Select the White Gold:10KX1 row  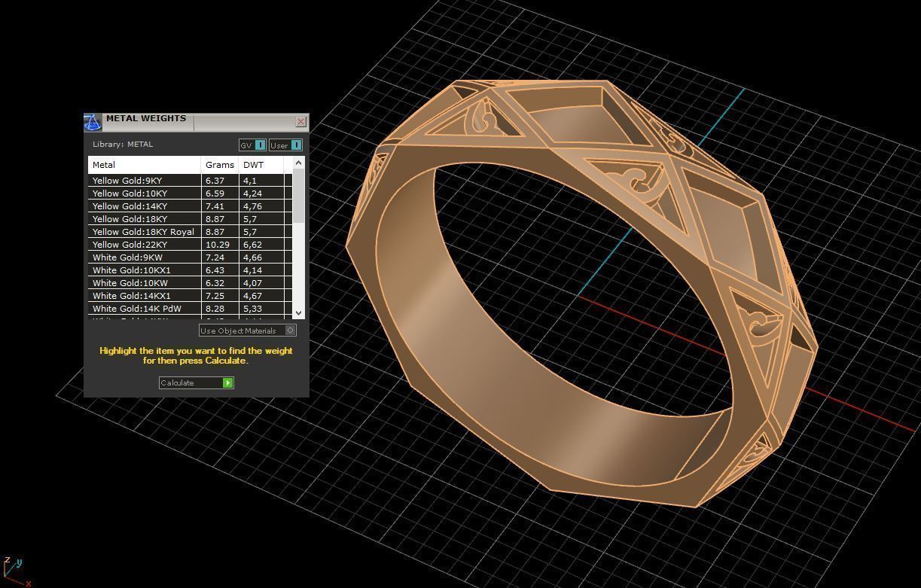coord(190,270)
